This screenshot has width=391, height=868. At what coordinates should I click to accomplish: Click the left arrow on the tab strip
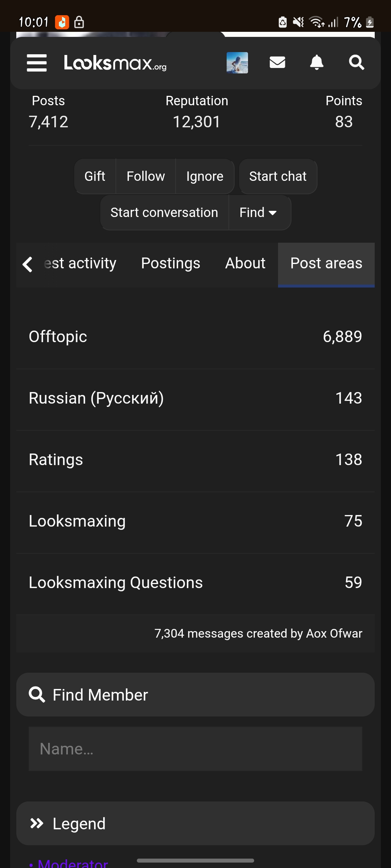pos(28,264)
